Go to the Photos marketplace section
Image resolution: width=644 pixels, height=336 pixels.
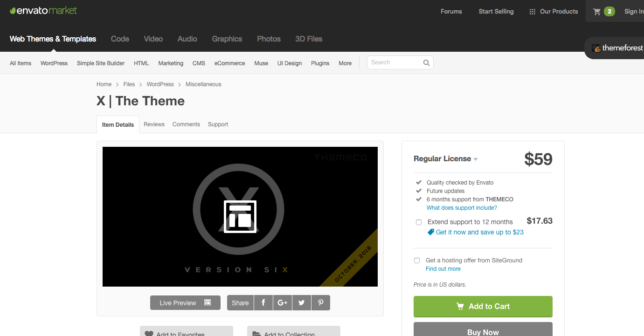(x=269, y=39)
